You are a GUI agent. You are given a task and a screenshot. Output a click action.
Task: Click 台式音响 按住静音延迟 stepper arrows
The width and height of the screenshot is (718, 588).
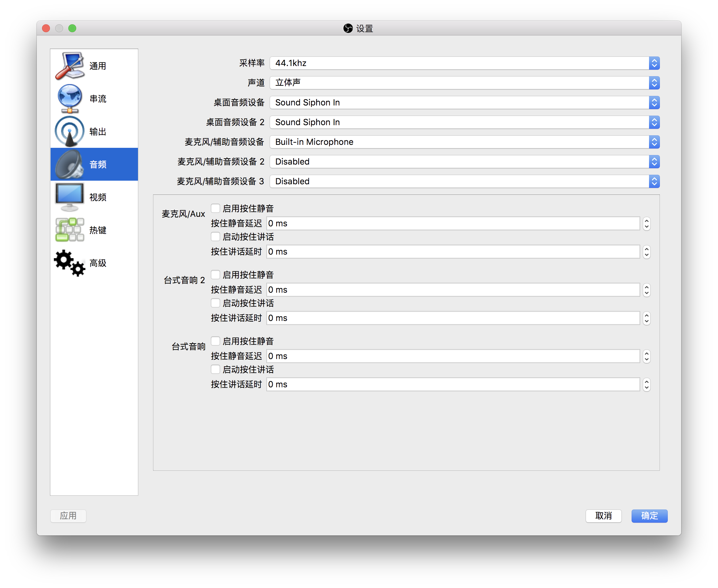646,356
